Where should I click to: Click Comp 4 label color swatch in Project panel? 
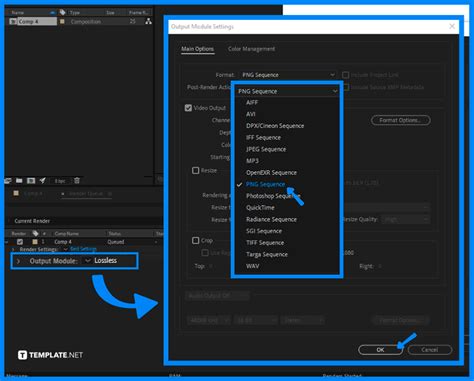[62, 21]
